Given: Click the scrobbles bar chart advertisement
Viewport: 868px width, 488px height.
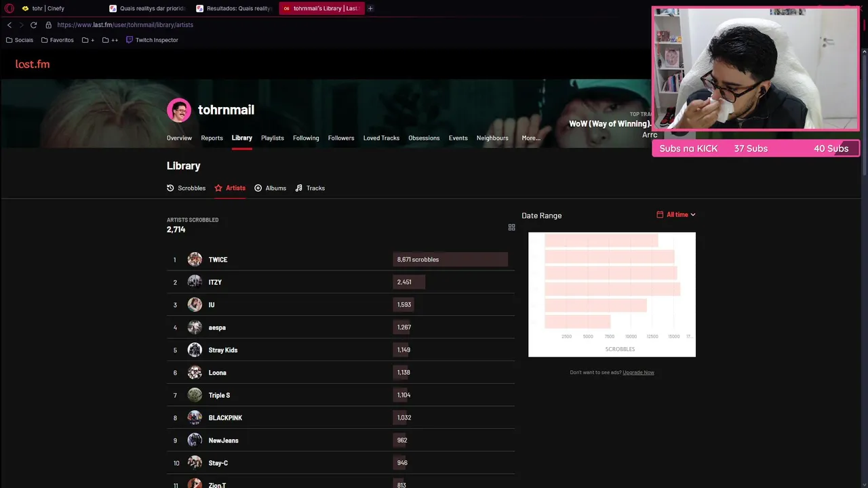Looking at the screenshot, I should (x=612, y=294).
